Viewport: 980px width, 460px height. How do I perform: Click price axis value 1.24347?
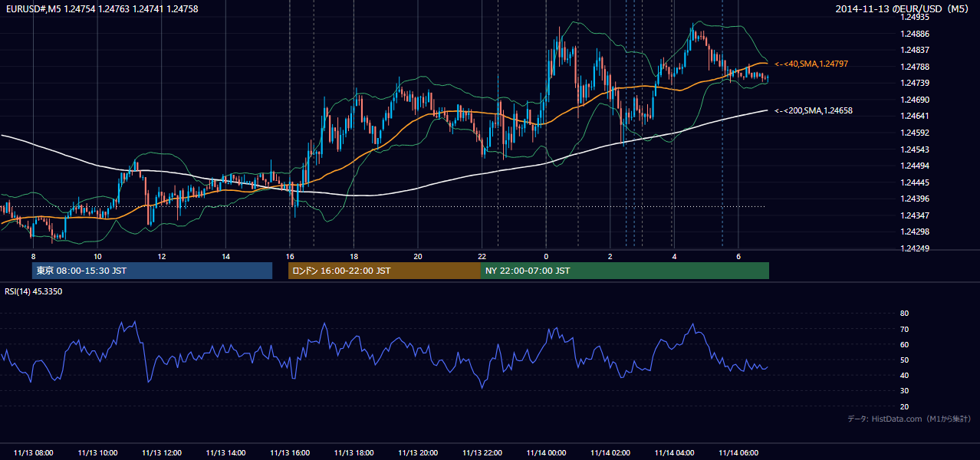tap(914, 215)
